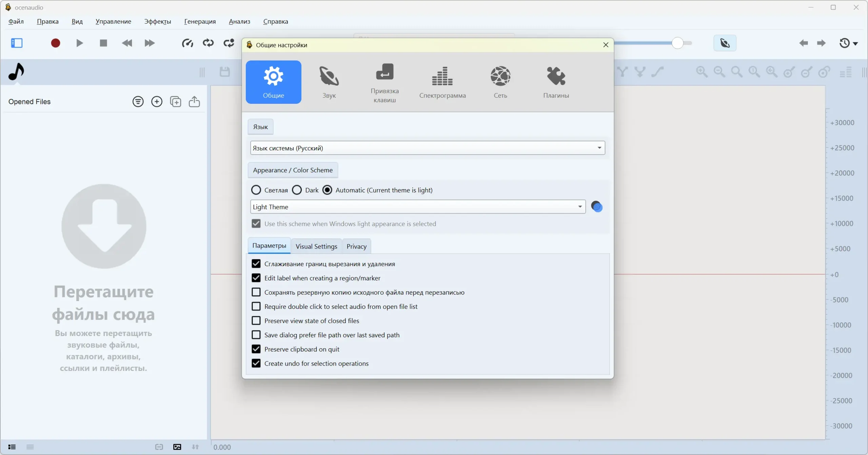Switch to the Visual Settings tab
The height and width of the screenshot is (455, 868).
316,246
